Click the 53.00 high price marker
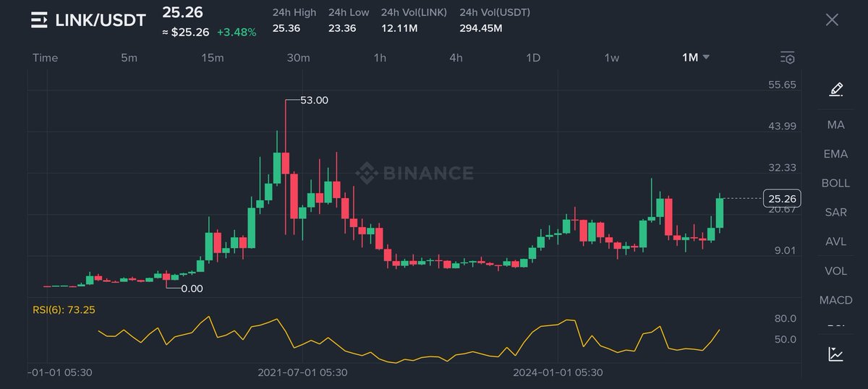The width and height of the screenshot is (868, 389). pos(315,101)
